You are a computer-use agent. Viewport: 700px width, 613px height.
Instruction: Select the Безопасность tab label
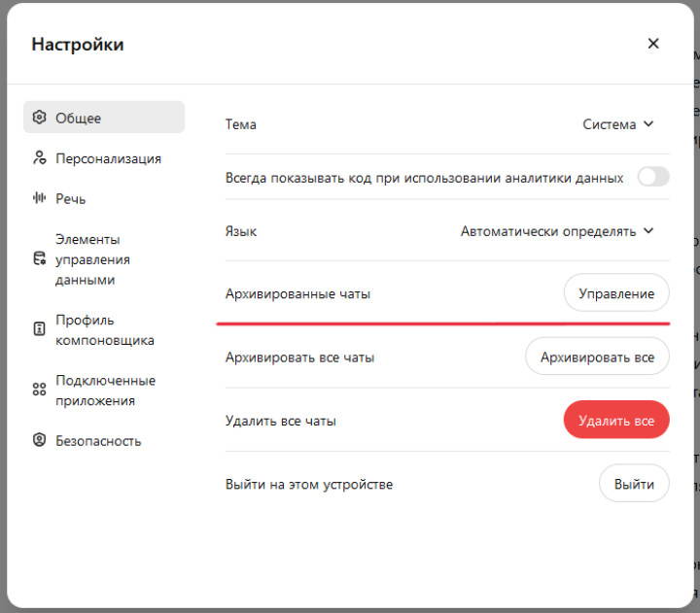pos(98,440)
